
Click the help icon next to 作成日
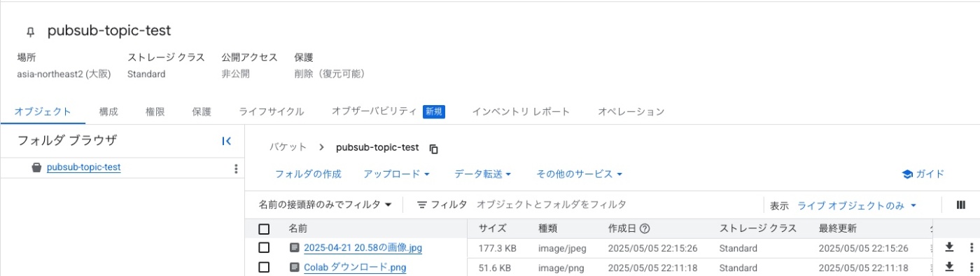tap(645, 228)
